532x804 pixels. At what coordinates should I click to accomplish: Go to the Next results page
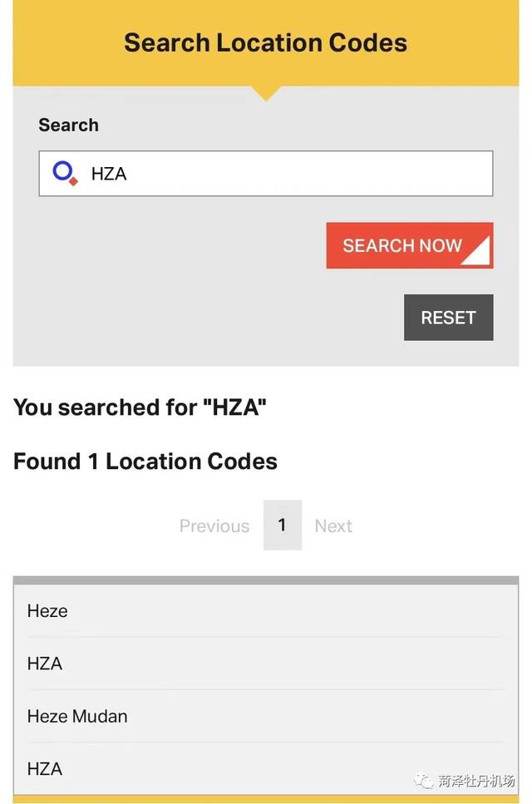click(x=333, y=525)
